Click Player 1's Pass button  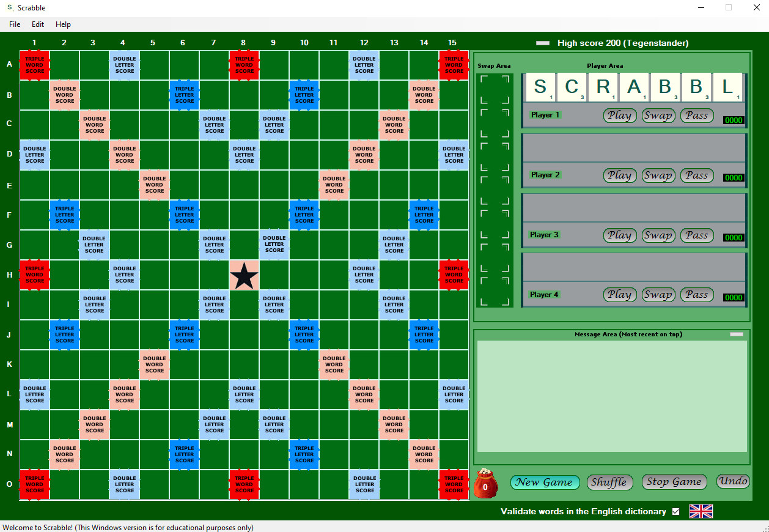(697, 116)
